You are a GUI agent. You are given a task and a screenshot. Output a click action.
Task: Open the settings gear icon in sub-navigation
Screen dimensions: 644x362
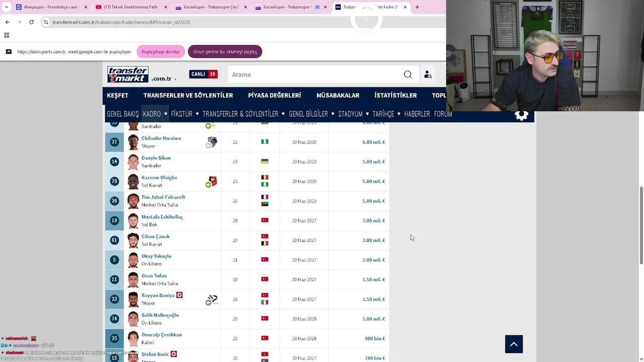click(521, 115)
